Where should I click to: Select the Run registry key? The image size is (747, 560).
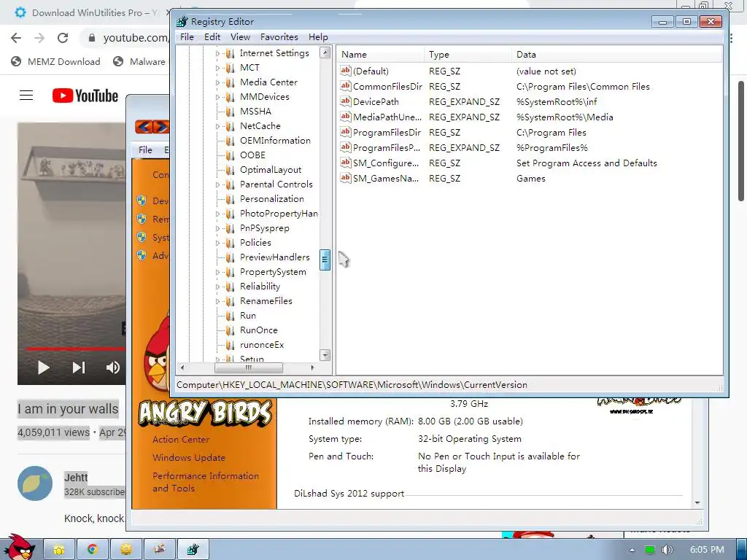pyautogui.click(x=248, y=316)
